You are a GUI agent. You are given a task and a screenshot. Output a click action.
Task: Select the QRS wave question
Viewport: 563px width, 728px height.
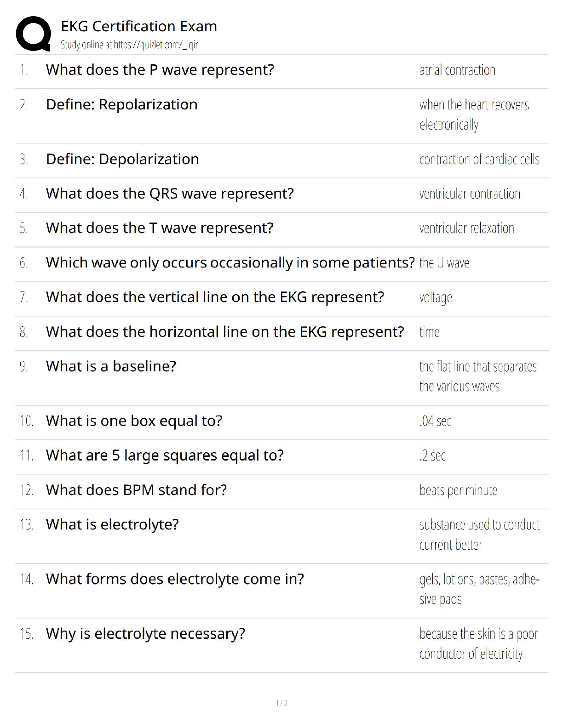170,194
